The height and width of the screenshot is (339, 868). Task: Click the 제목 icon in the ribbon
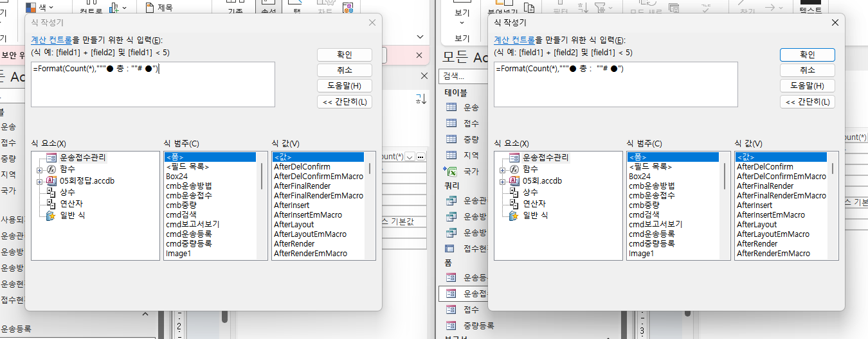(x=150, y=8)
